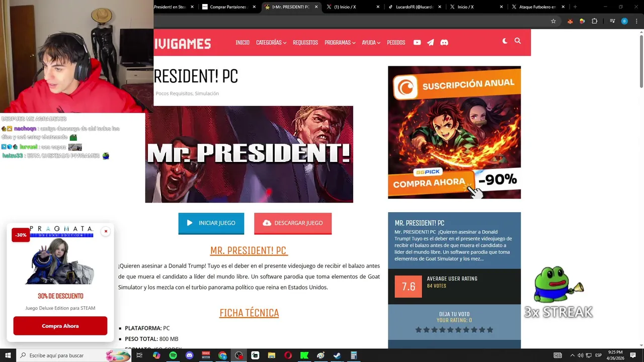Screen dimensions: 644x362
Task: Click Compra Ahora in Pragmata ad
Action: tap(60, 326)
